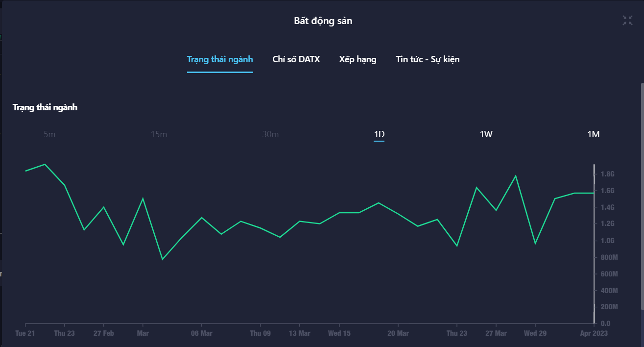644x347 pixels.
Task: Open the Chỉ số DATX tab
Action: [x=296, y=59]
